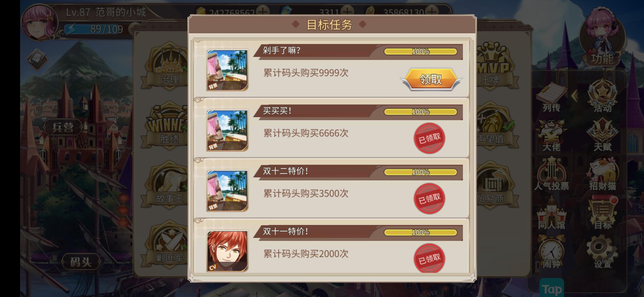The height and width of the screenshot is (297, 644).
Task: Open the 招财猫 lucky cat icon
Action: (x=602, y=175)
